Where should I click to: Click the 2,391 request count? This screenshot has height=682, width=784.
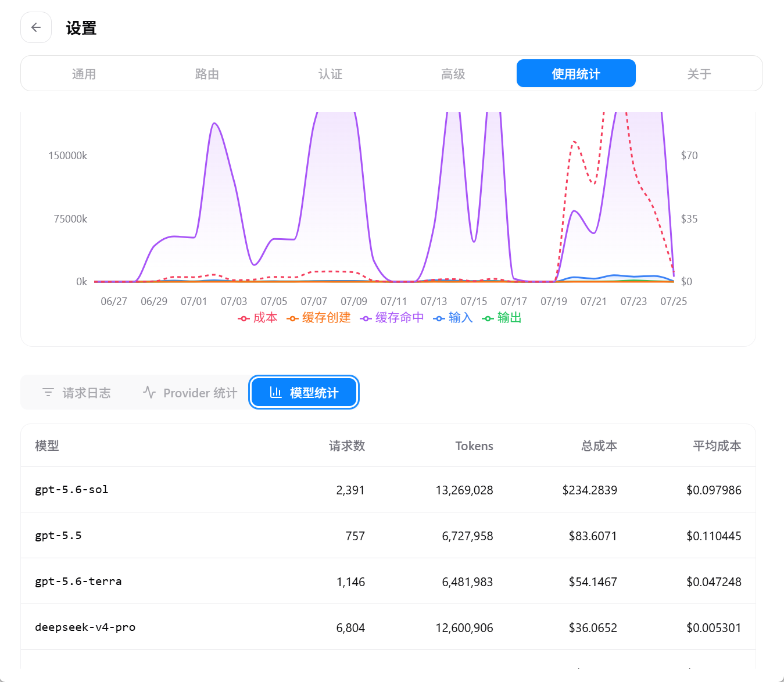tap(350, 490)
